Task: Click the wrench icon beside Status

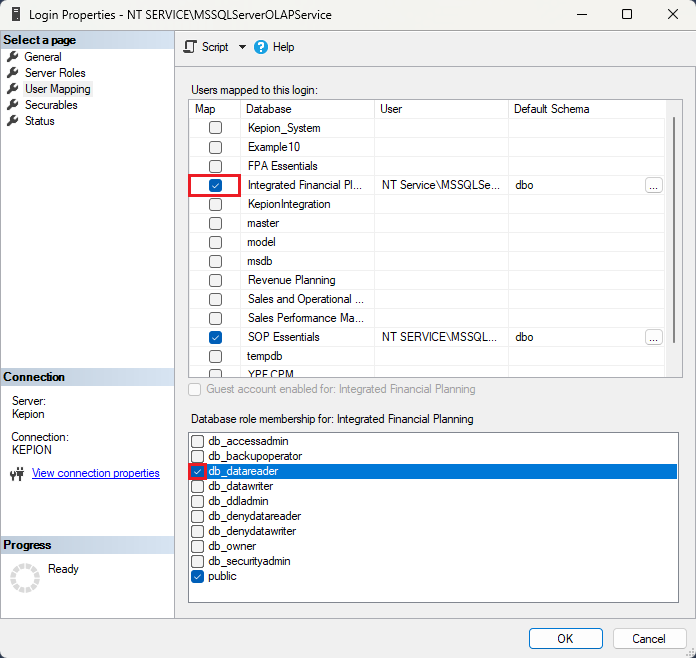Action: click(x=13, y=120)
